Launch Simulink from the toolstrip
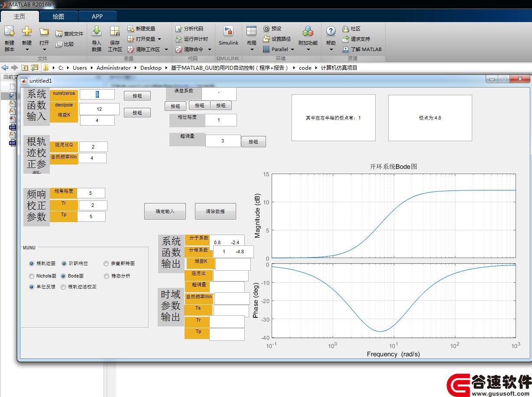Screen dimensions: 532x397 (x=228, y=36)
